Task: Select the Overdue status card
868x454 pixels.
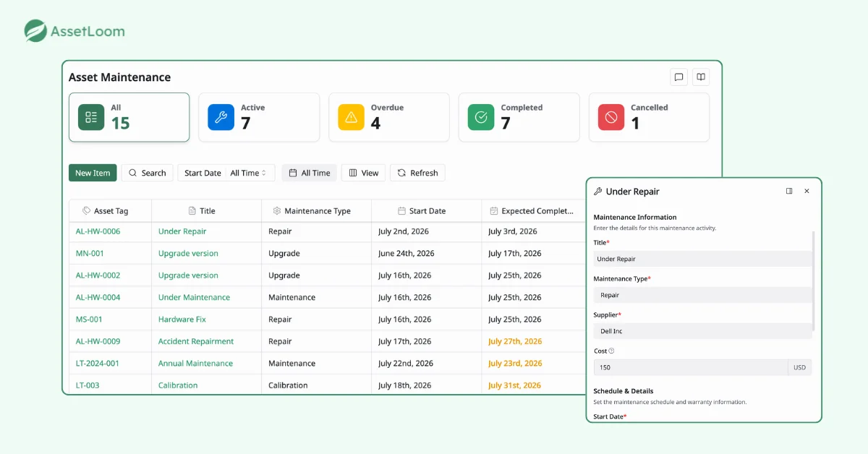Action: [389, 117]
